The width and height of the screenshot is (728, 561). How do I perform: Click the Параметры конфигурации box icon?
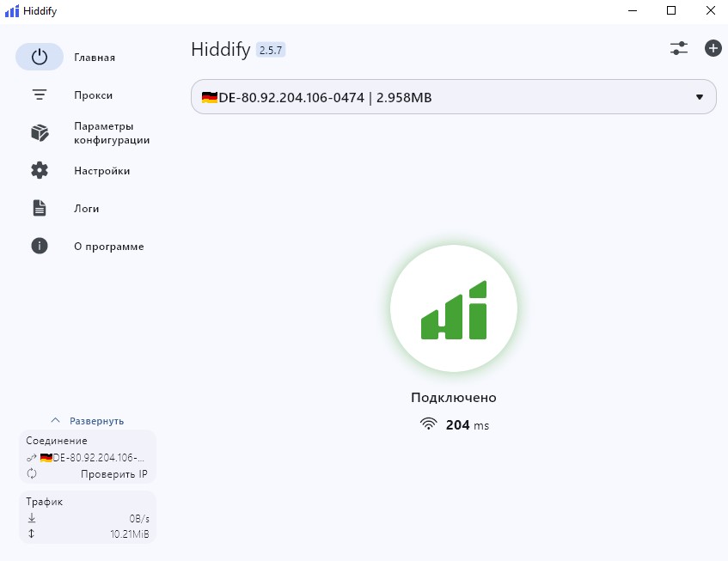(40, 132)
